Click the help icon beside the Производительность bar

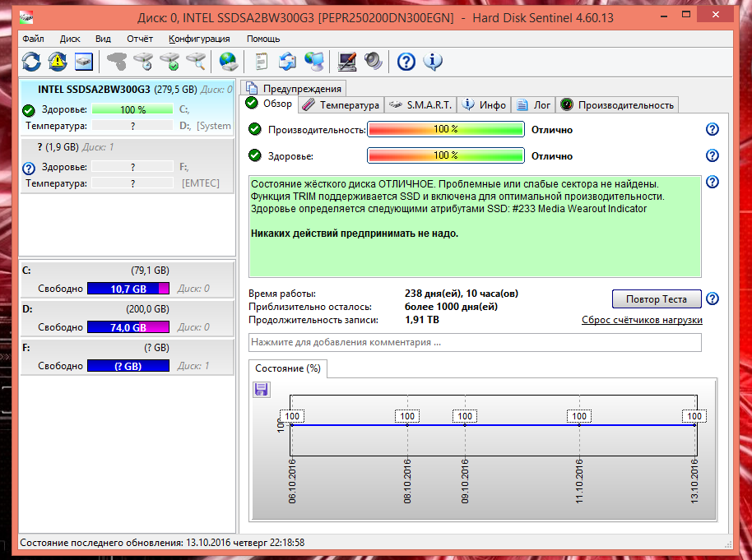[x=713, y=129]
